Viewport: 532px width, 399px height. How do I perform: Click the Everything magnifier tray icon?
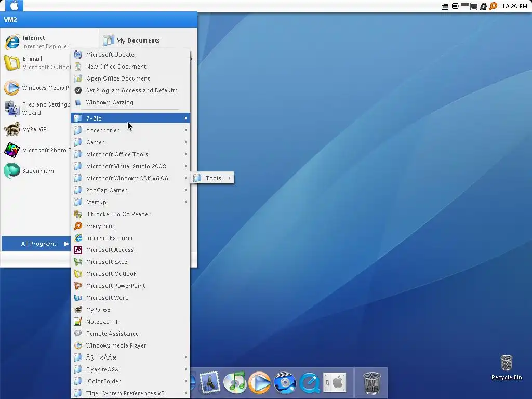(493, 6)
